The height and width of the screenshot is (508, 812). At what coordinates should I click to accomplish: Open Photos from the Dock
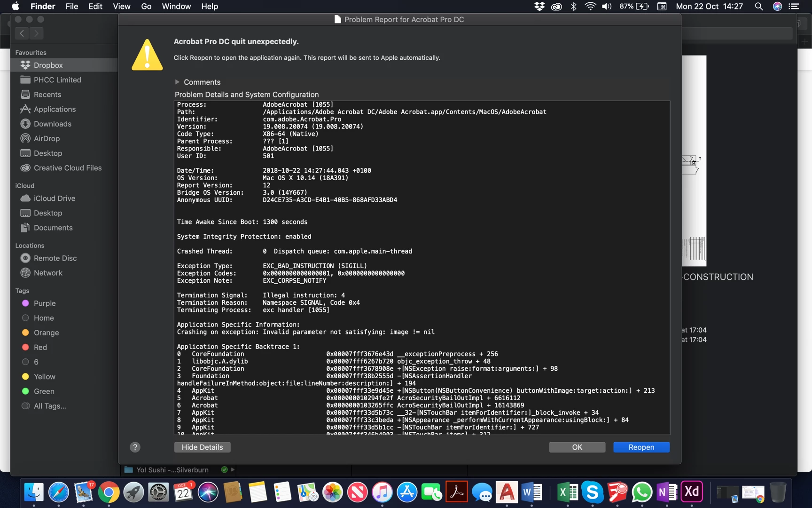[333, 492]
